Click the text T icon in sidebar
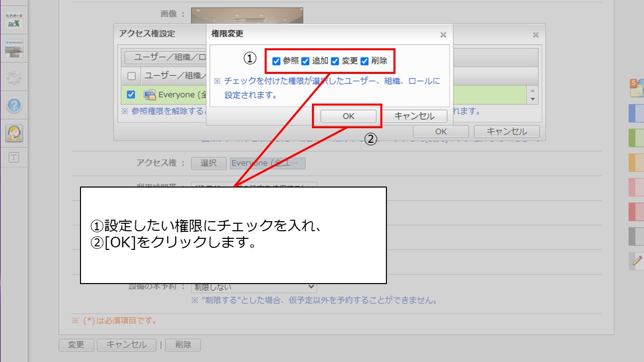 pyautogui.click(x=14, y=158)
